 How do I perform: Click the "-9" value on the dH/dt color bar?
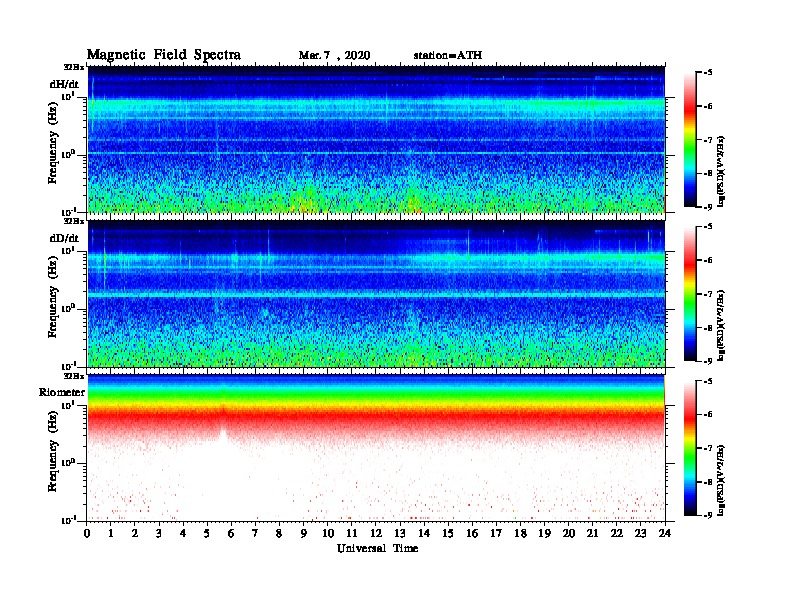click(707, 207)
